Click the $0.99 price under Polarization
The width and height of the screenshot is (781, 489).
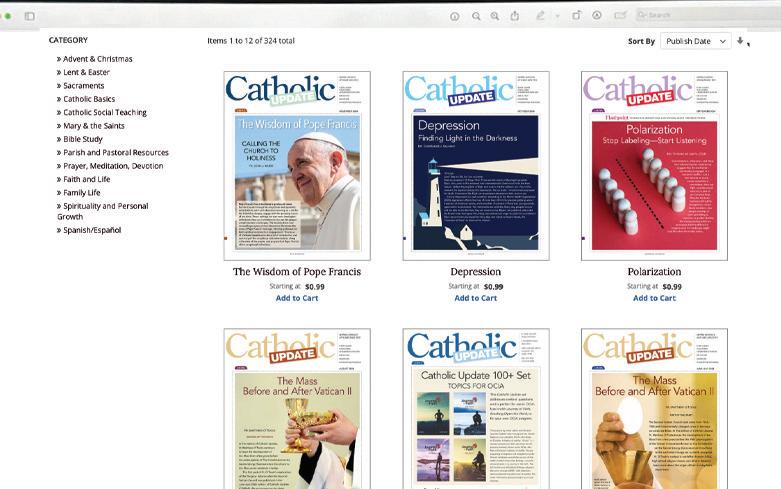click(672, 287)
